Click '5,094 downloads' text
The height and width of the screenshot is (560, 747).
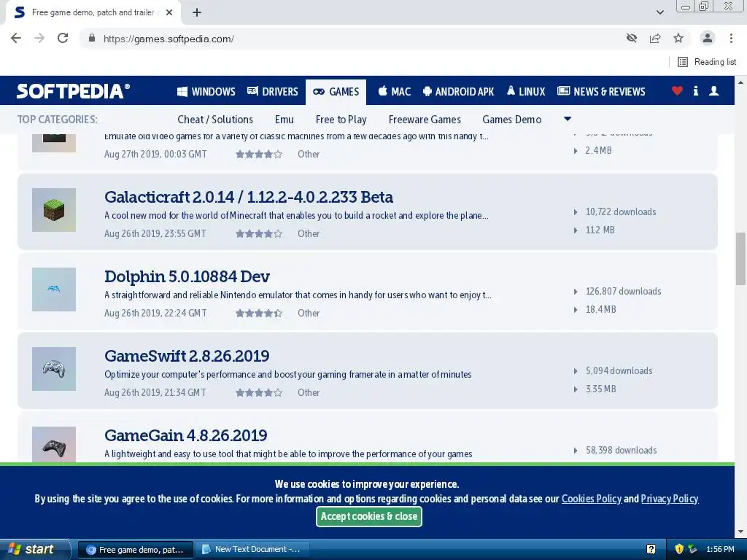click(x=619, y=371)
